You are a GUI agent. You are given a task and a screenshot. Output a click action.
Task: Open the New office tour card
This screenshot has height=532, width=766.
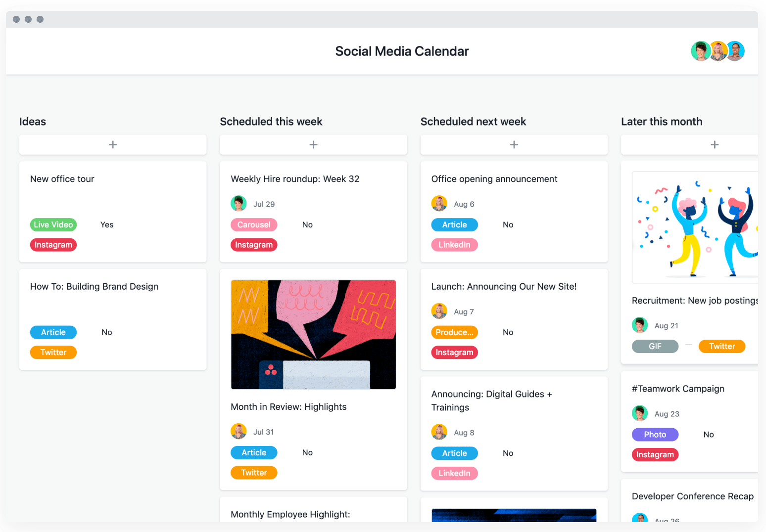(62, 178)
